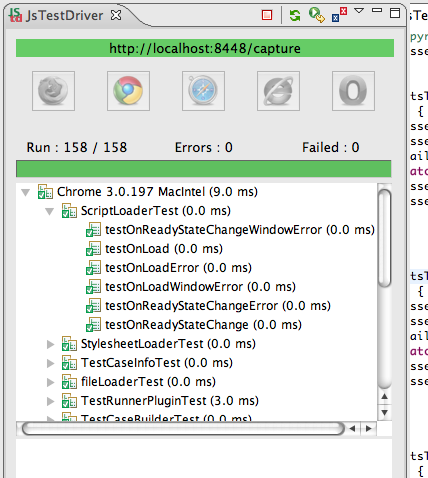Launch the Chrome browser capture icon
The height and width of the screenshot is (478, 428).
[x=128, y=91]
